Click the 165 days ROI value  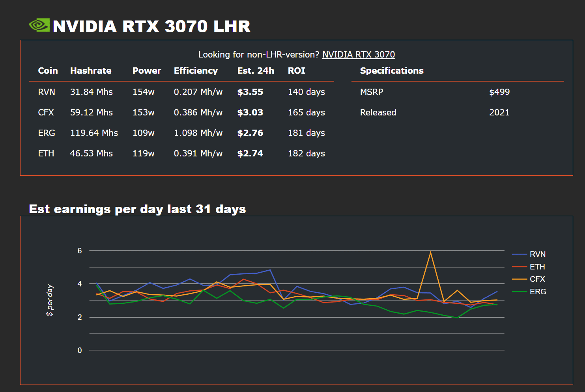click(307, 112)
